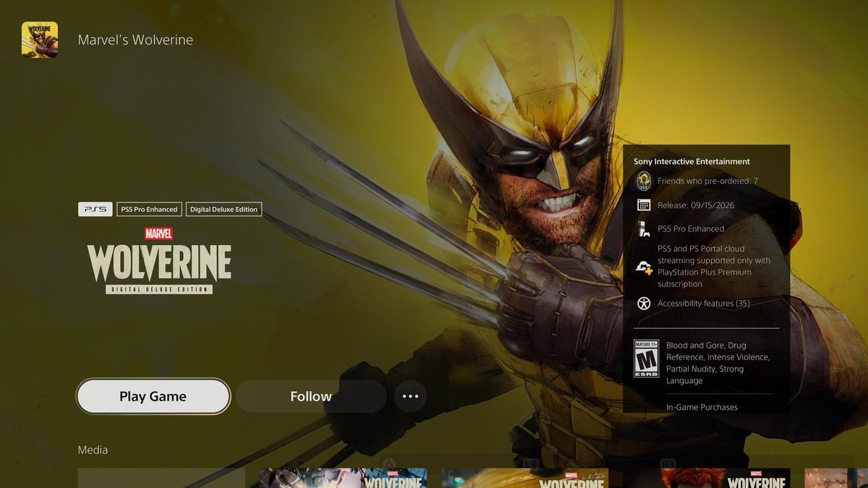Click the Digital Deluxe Edition tag
This screenshot has width=868, height=488.
click(x=224, y=210)
